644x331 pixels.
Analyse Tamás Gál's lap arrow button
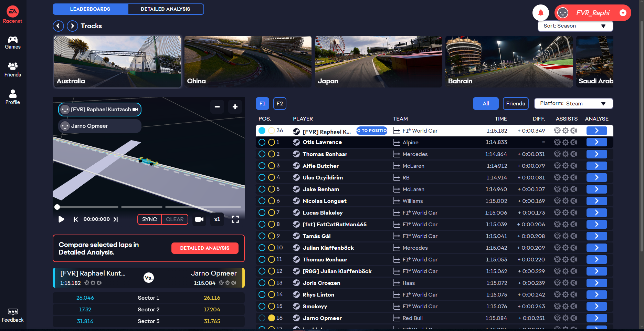pyautogui.click(x=597, y=236)
